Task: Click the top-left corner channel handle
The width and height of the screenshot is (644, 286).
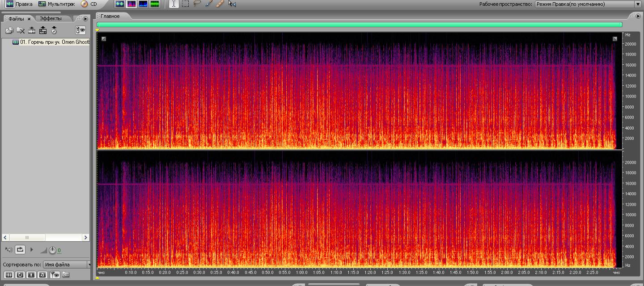Action: click(104, 39)
